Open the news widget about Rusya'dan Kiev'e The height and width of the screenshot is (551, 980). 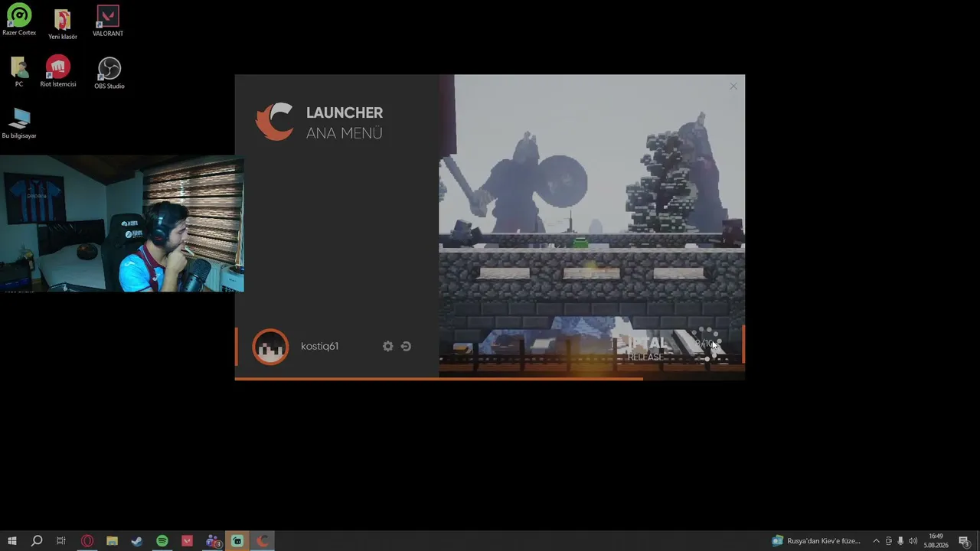[x=816, y=541]
